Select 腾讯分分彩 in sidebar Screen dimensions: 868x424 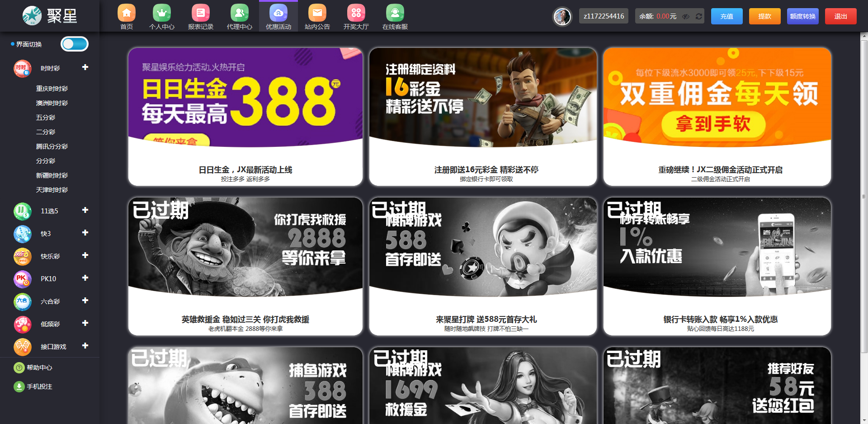(52, 146)
